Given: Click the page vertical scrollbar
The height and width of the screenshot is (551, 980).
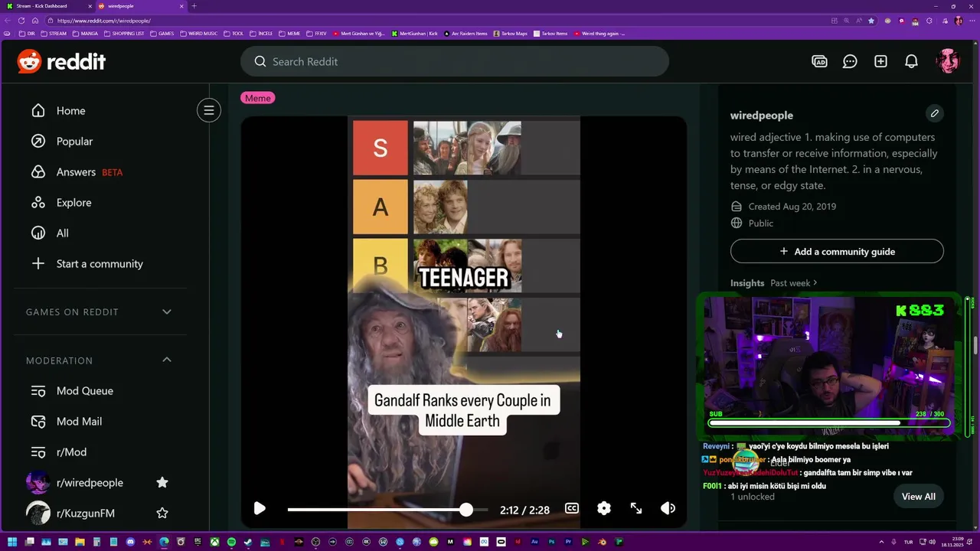Looking at the screenshot, I should click(975, 344).
